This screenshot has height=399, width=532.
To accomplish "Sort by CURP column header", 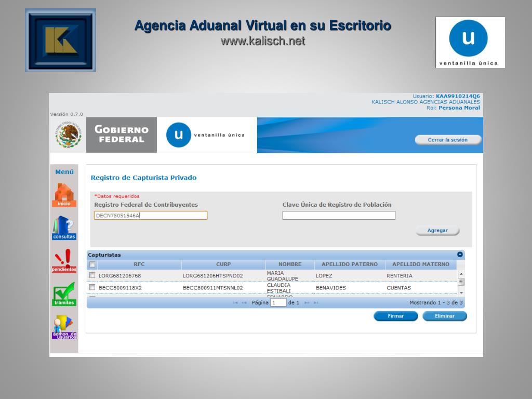I will [x=223, y=264].
